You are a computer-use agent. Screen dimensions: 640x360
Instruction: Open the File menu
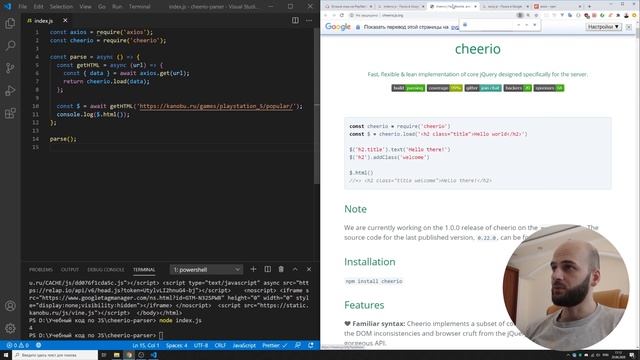23,7
